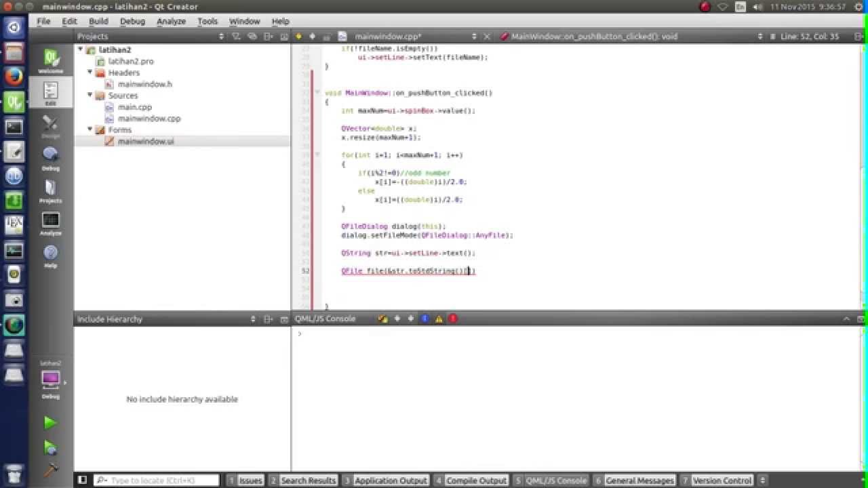This screenshot has width=868, height=488.
Task: Expand the Headers folder tree arrow
Action: 90,73
